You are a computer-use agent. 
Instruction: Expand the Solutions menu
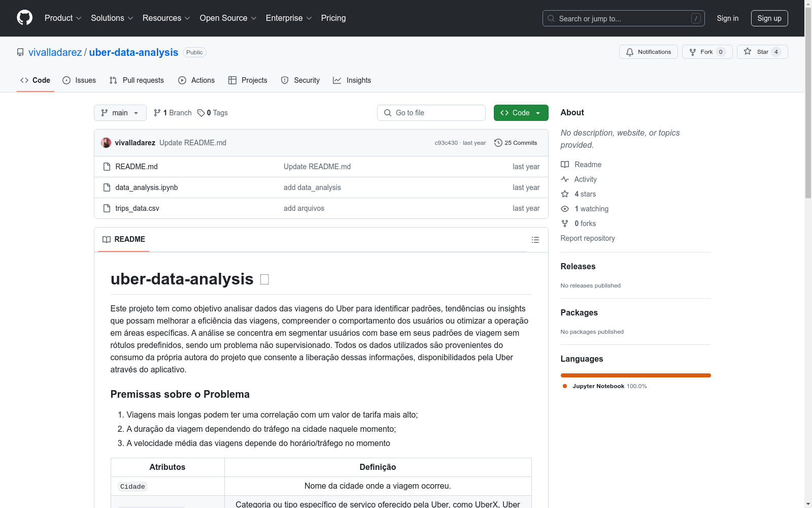coord(112,18)
